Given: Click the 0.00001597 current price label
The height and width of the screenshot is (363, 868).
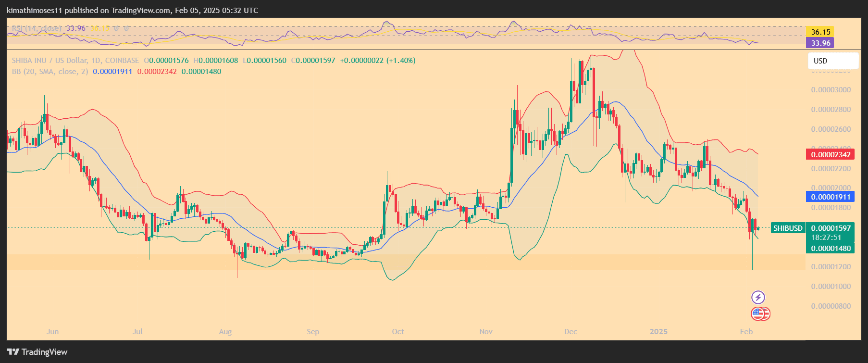Looking at the screenshot, I should (x=830, y=228).
